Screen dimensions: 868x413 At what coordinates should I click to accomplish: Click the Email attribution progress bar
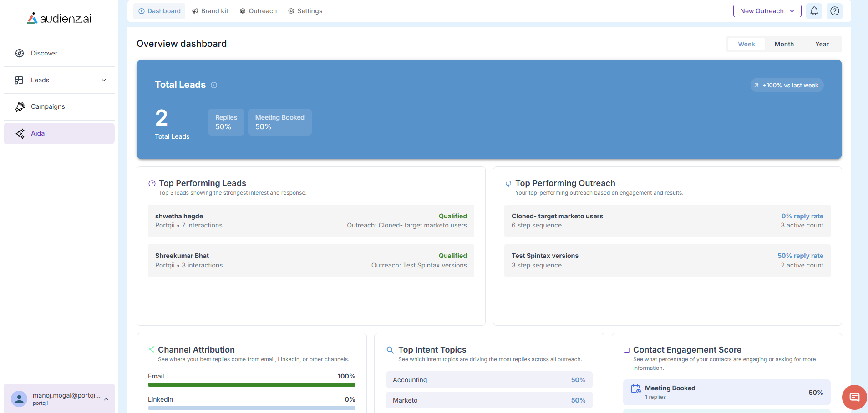coord(251,385)
